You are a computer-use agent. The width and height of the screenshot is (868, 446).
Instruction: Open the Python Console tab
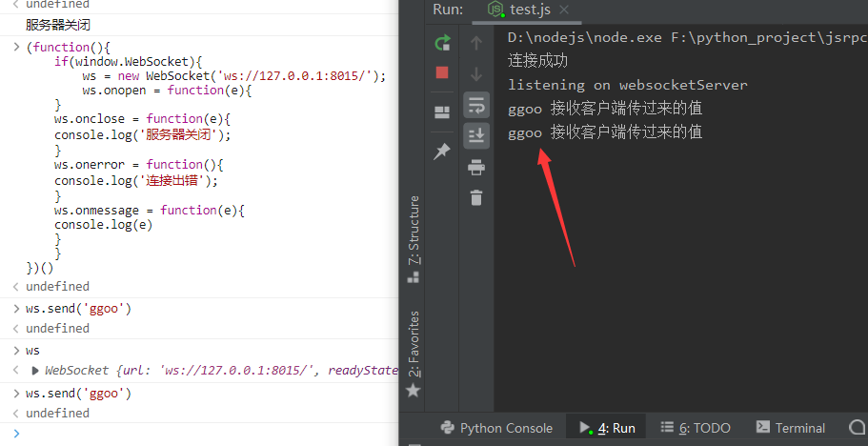(495, 428)
